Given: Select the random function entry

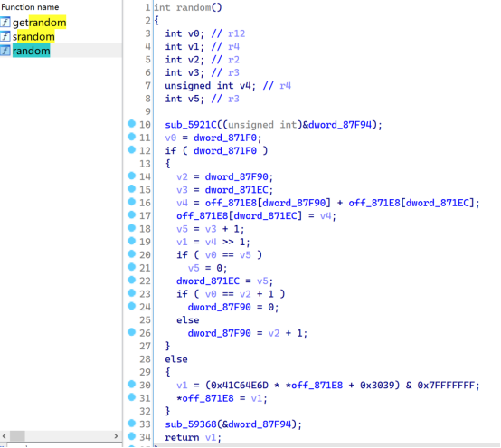Looking at the screenshot, I should [31, 51].
